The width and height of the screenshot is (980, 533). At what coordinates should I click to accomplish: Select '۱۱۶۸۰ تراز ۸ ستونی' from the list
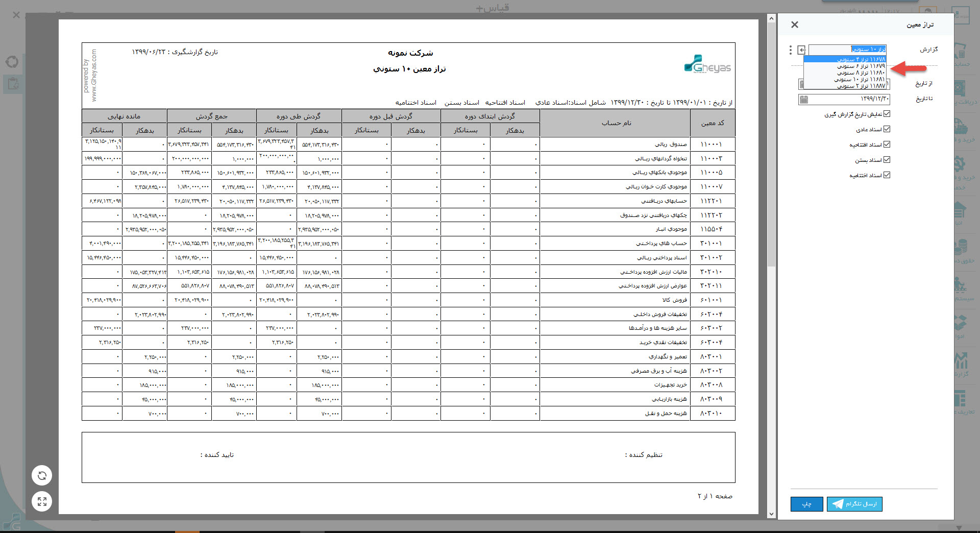(845, 72)
